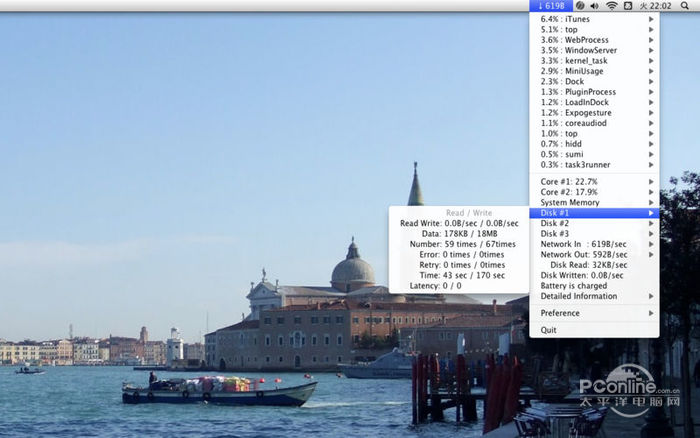Select the WebProcess 3.6% entry
This screenshot has height=438, width=700.
click(594, 40)
